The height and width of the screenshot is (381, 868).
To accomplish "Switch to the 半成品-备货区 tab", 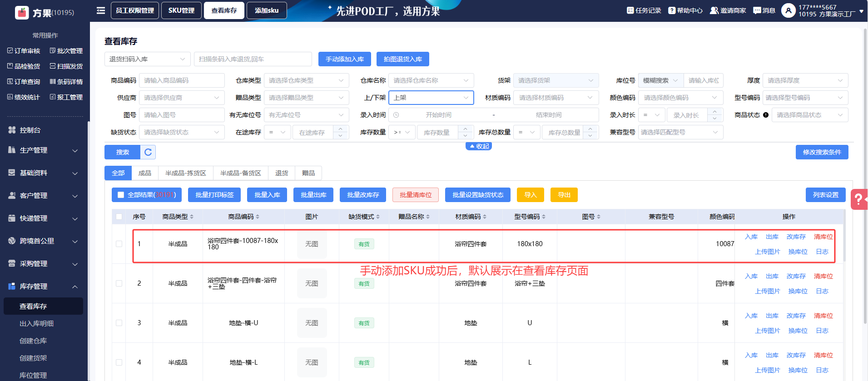I will (241, 173).
